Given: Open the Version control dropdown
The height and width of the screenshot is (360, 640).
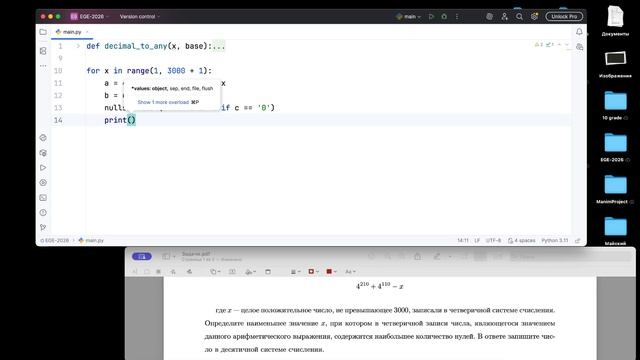Looking at the screenshot, I should pos(140,17).
